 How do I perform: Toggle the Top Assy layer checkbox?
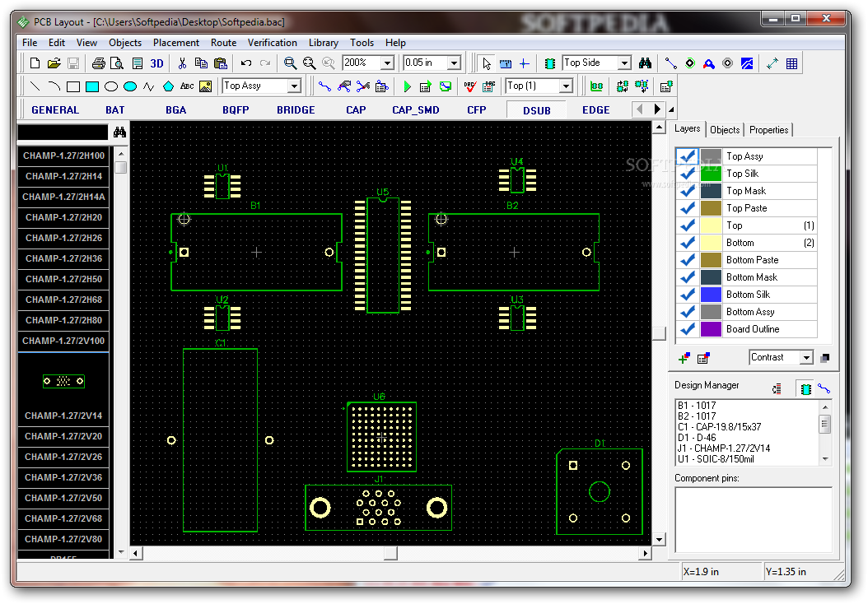(688, 156)
